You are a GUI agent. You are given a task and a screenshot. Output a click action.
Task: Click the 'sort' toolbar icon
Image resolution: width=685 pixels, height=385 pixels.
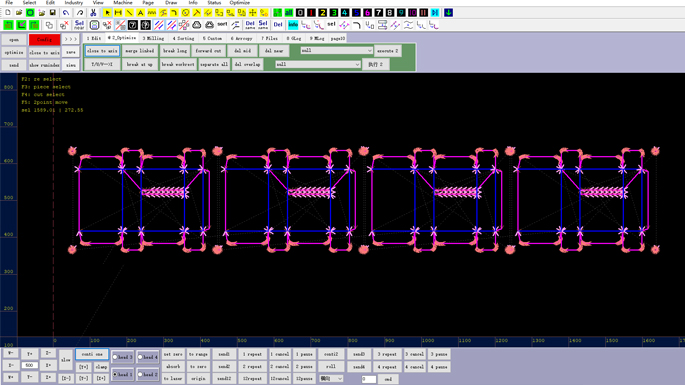point(222,25)
